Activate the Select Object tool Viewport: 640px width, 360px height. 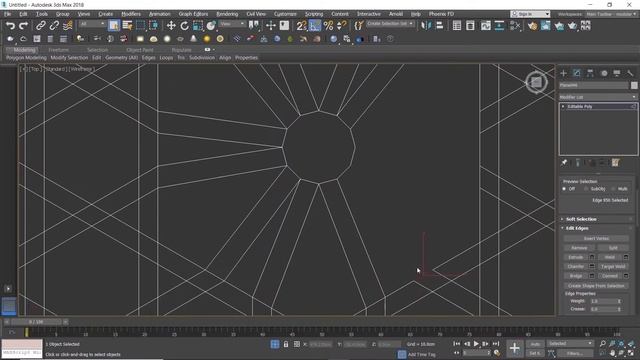pyautogui.click(x=114, y=26)
